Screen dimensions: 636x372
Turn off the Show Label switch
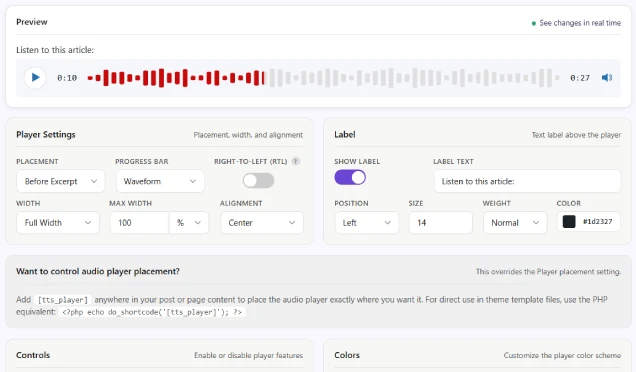tap(350, 177)
